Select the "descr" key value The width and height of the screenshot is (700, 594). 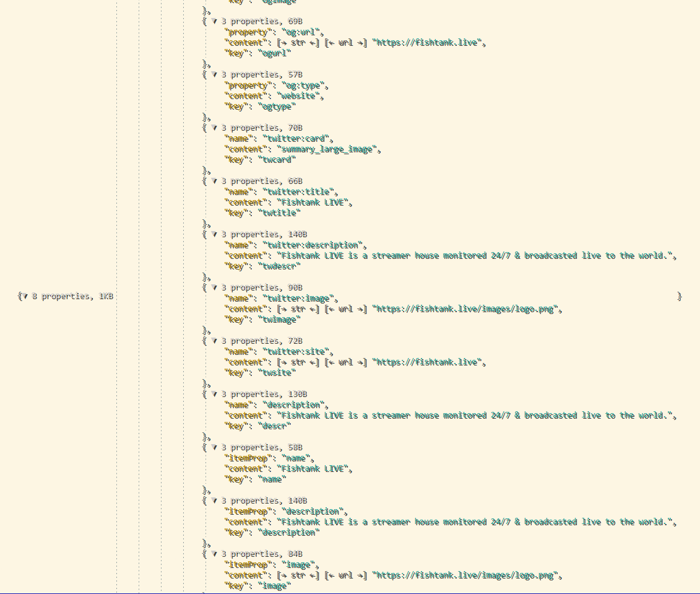tap(274, 426)
